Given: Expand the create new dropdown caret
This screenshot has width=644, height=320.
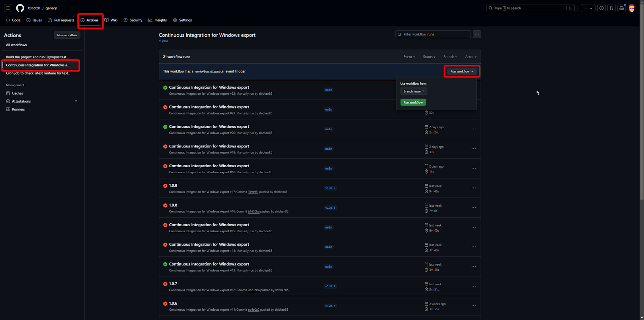Looking at the screenshot, I should click(x=591, y=8).
